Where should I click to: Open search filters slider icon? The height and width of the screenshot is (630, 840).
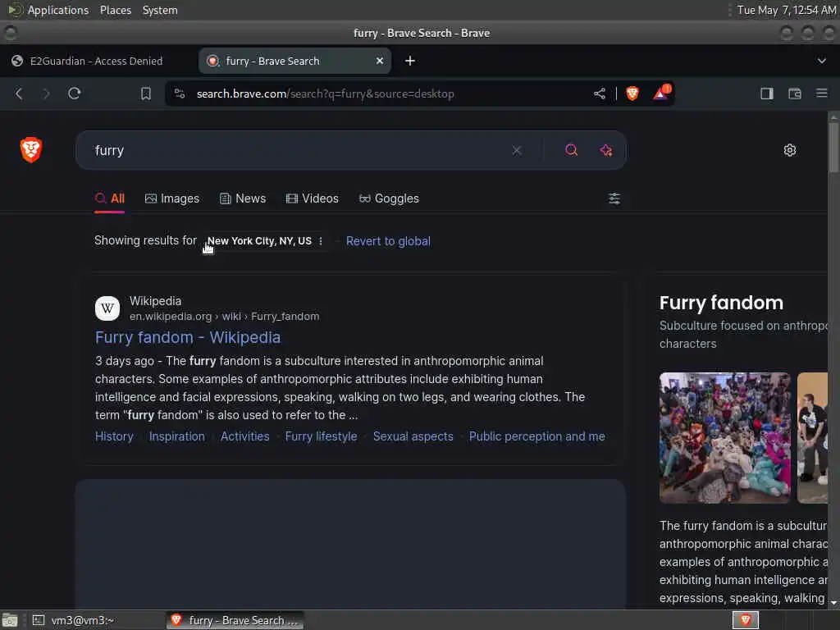[614, 199]
